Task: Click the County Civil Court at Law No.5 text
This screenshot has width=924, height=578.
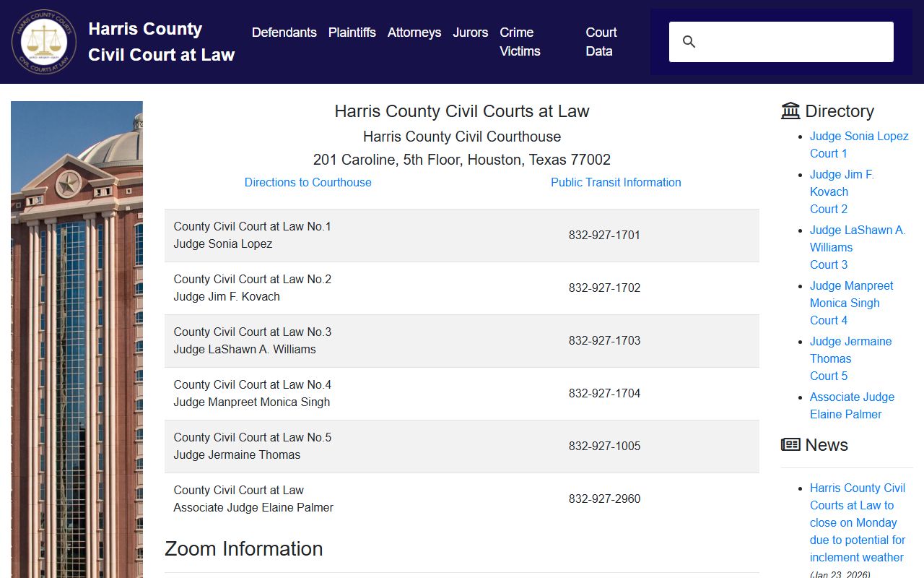Action: tap(253, 437)
